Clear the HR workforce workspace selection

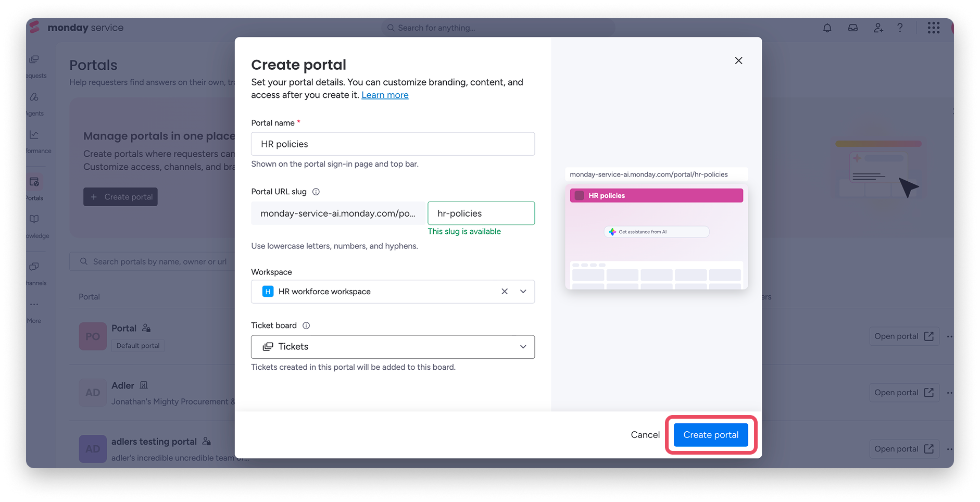504,292
